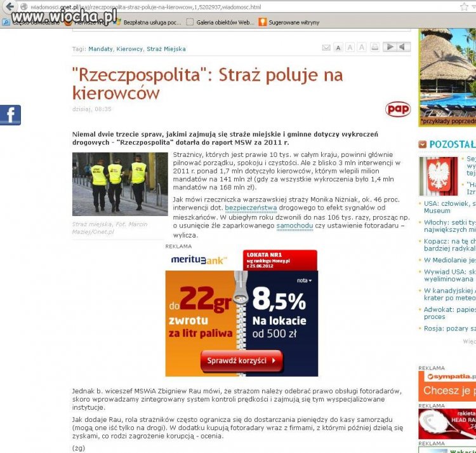
Task: Open 'Wywiad USA' news link
Action: click(x=450, y=275)
